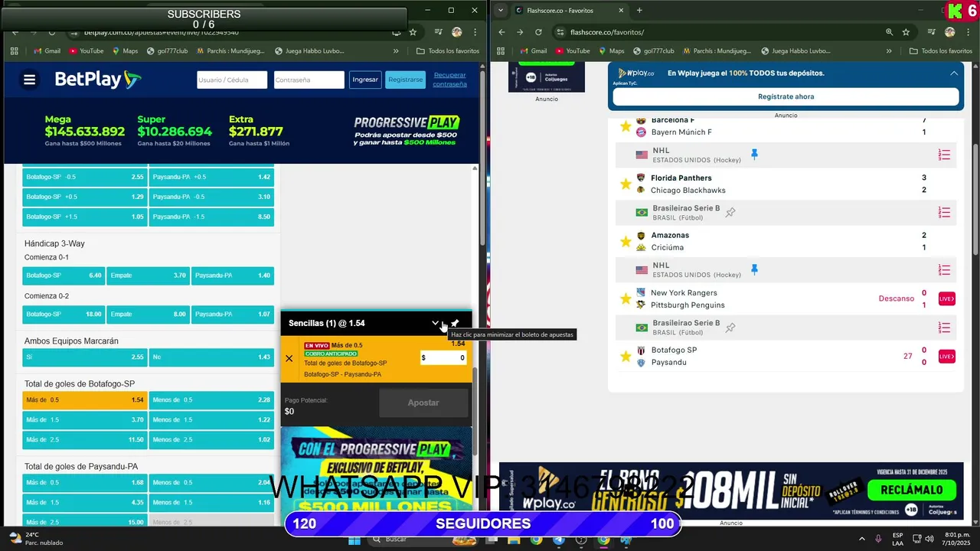Open Florida Panthers match star favorite
The image size is (980, 551).
pos(626,184)
